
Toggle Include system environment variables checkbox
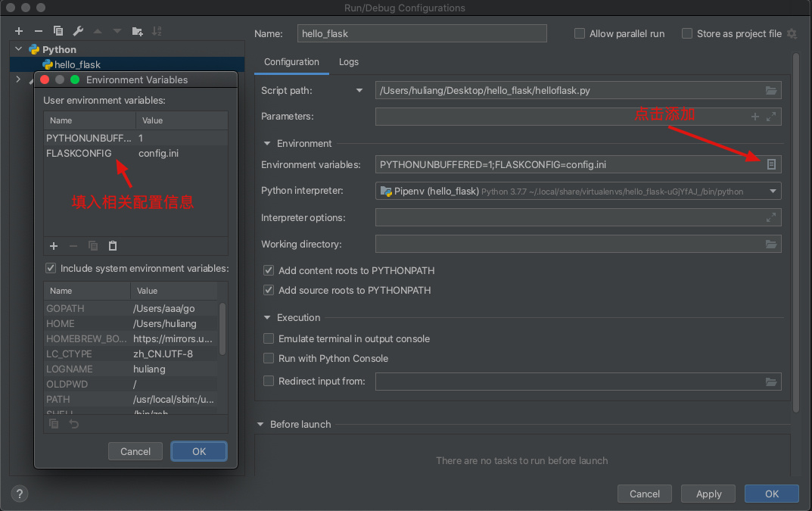[51, 268]
